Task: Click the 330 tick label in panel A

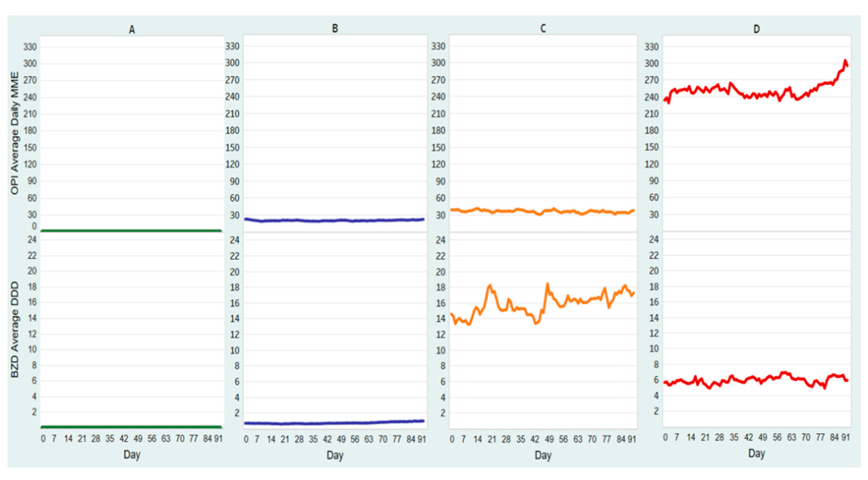Action: [x=30, y=47]
